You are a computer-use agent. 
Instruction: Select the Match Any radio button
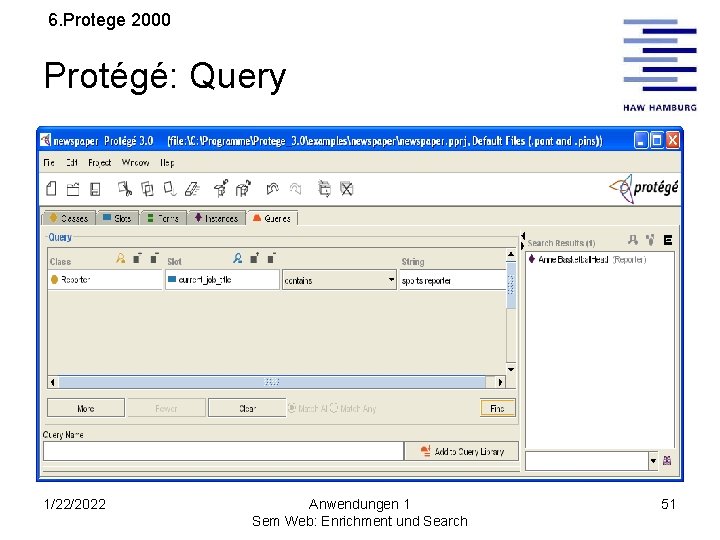tap(334, 408)
